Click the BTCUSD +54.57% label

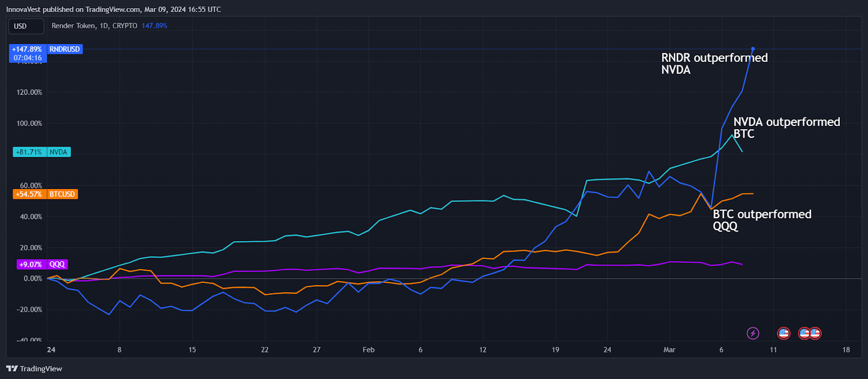pos(46,194)
